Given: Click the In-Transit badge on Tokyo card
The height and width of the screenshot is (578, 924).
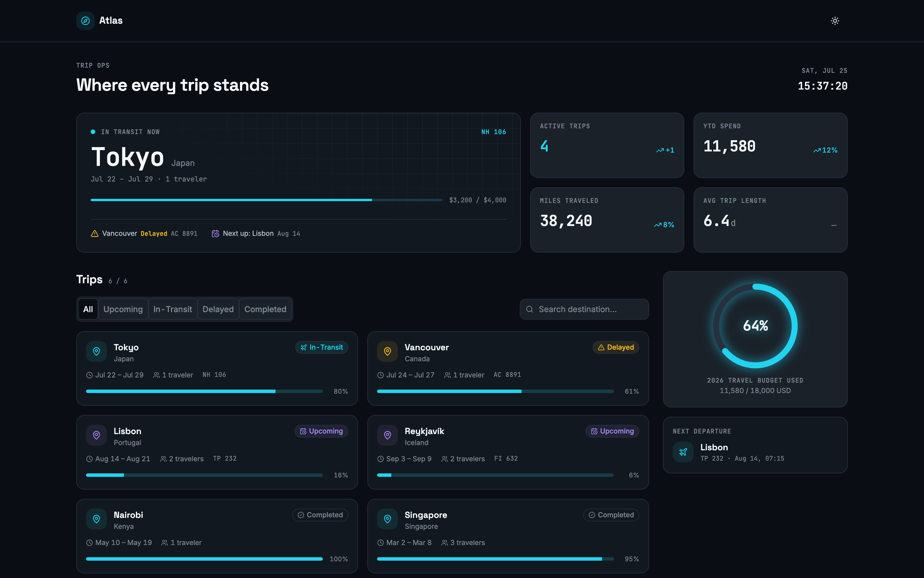Looking at the screenshot, I should point(321,347).
